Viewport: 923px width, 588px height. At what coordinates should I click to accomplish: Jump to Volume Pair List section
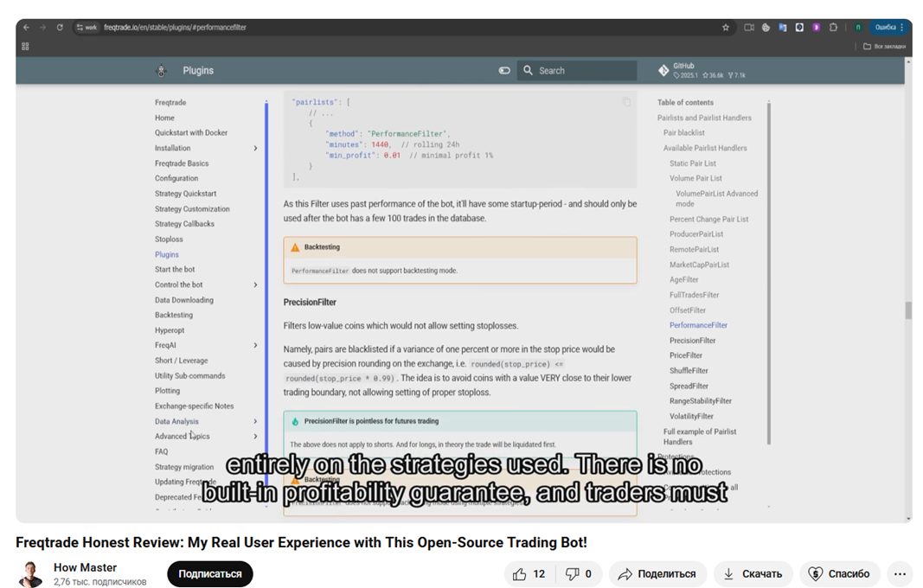(x=695, y=178)
